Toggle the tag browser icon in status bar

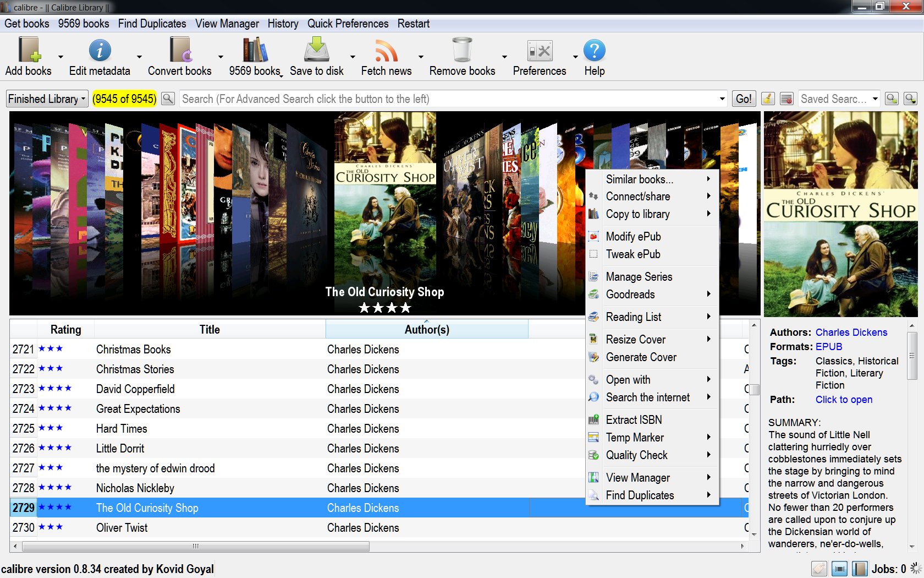[820, 569]
